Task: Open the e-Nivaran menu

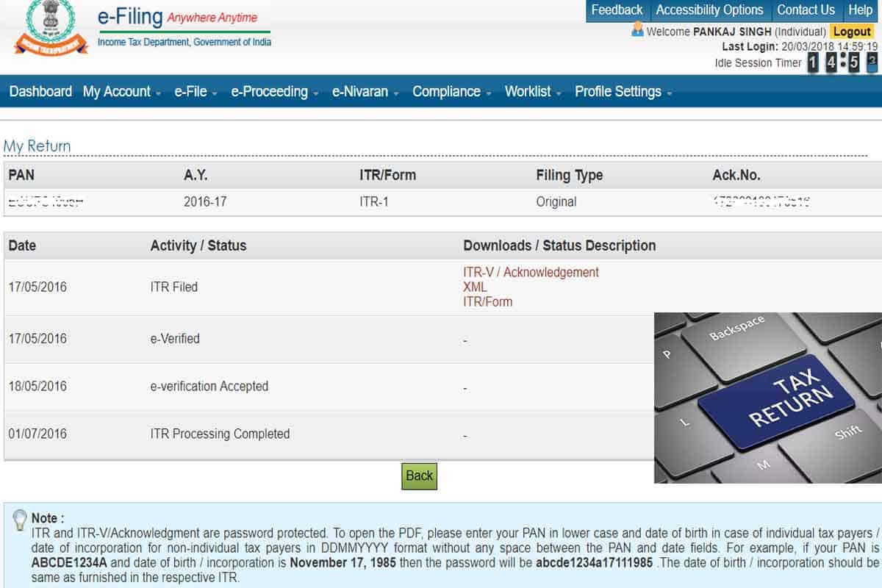Action: pyautogui.click(x=360, y=91)
